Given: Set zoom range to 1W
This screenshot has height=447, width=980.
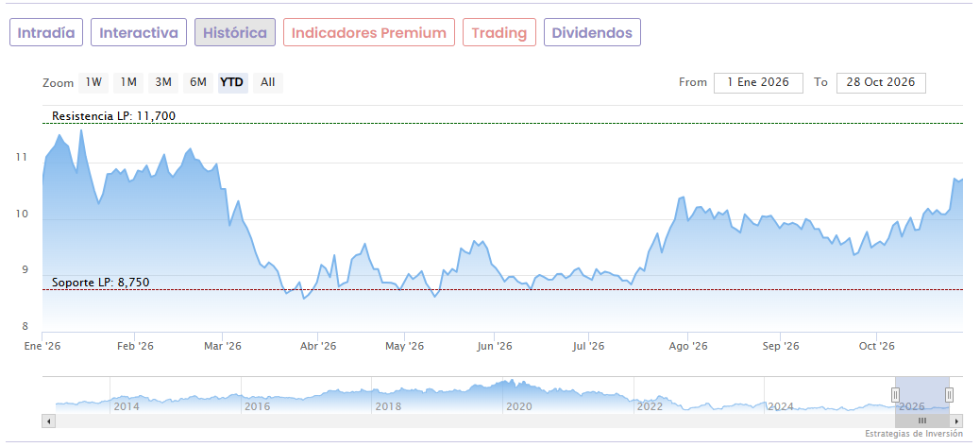Looking at the screenshot, I should [93, 82].
